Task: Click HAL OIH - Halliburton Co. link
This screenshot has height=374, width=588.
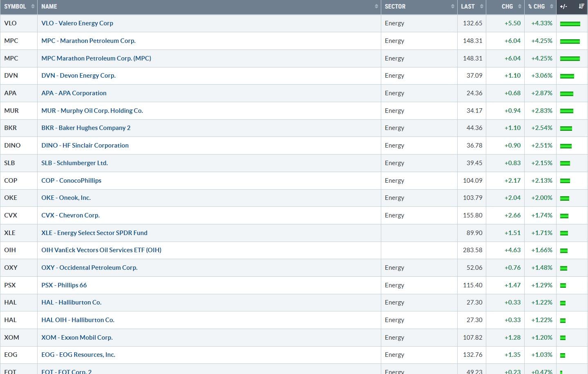Action: (78, 320)
